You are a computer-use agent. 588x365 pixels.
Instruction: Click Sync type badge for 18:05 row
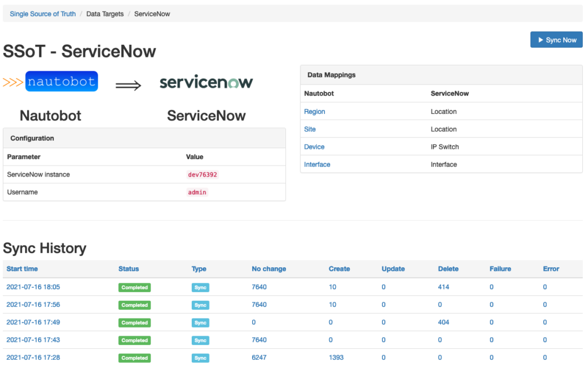point(200,287)
